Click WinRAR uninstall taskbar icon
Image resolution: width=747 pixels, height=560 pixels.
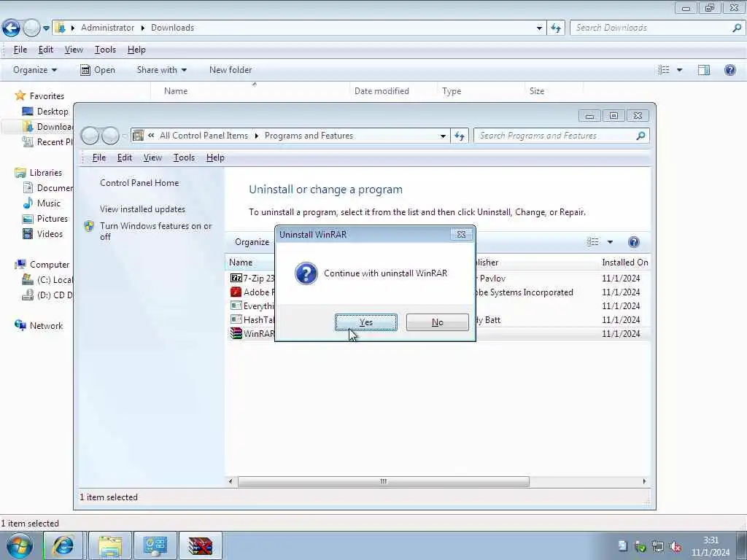click(x=201, y=545)
